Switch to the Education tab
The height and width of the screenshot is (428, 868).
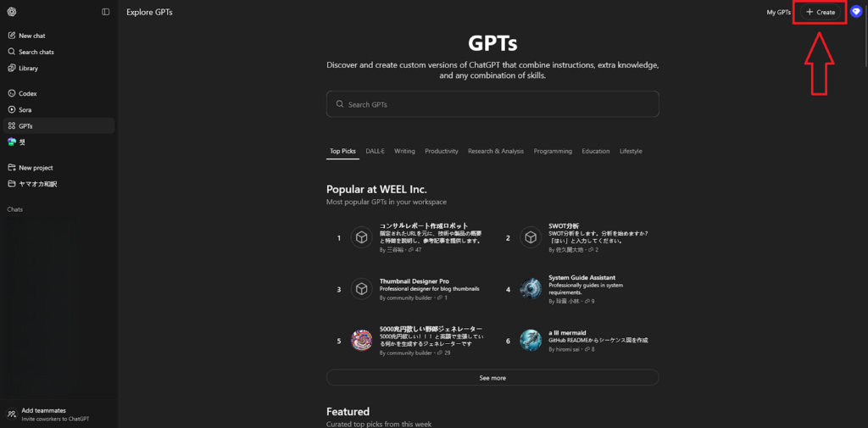tap(596, 151)
